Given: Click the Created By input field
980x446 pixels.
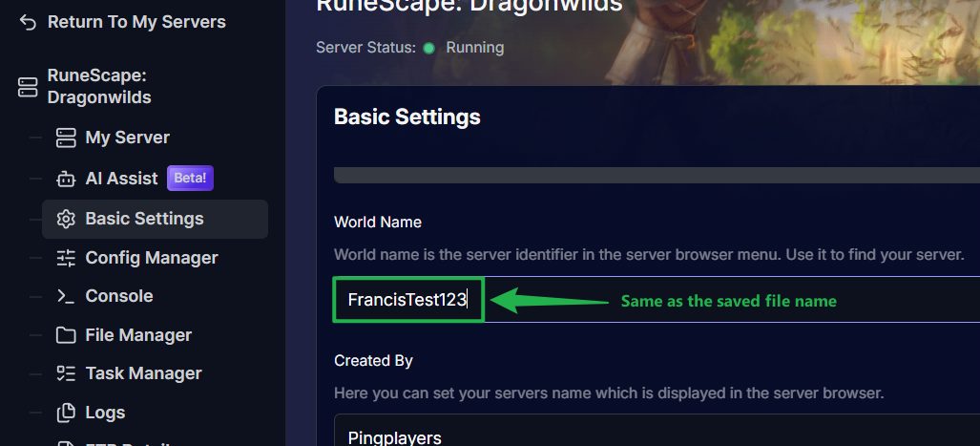Looking at the screenshot, I should click(657, 431).
